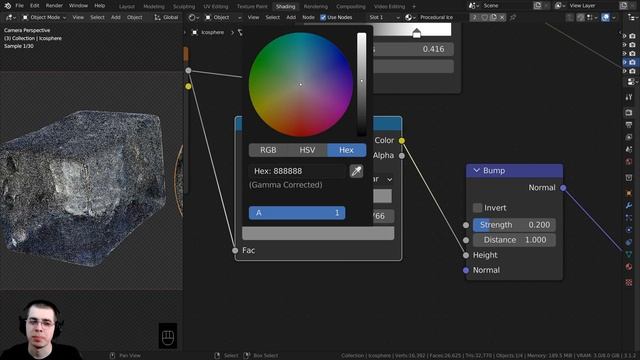Open the 3D viewport editor type dropdown
640x360 pixels.
[x=10, y=18]
